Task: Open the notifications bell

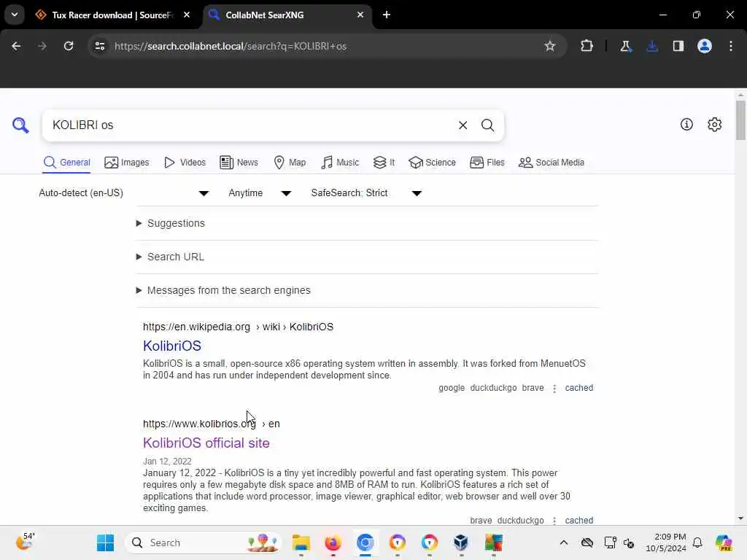Action: 697,542
